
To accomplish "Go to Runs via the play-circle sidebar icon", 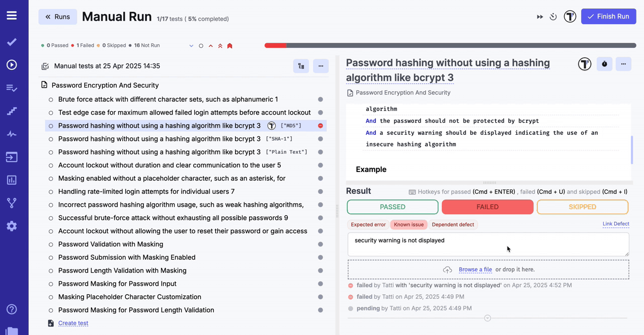I will [12, 65].
